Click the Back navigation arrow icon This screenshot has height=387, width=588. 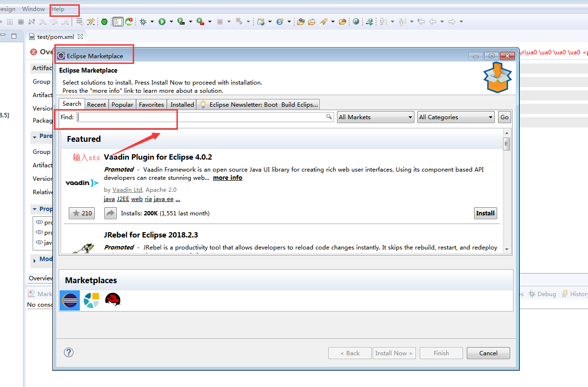[x=432, y=22]
